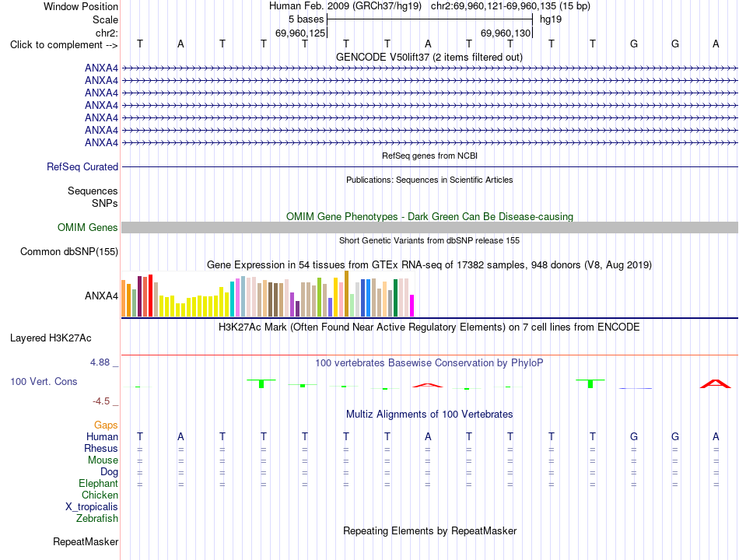Click the hg19 label beside the scale bar

(551, 19)
